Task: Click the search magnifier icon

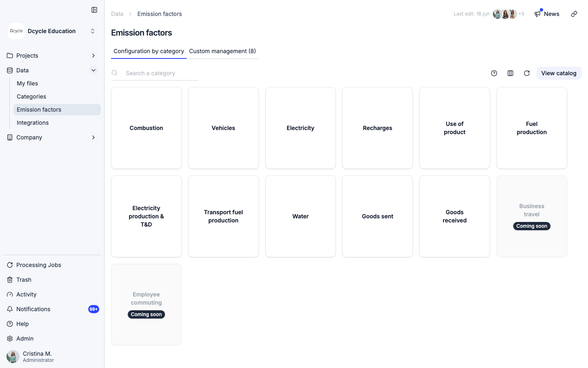Action: pos(115,73)
